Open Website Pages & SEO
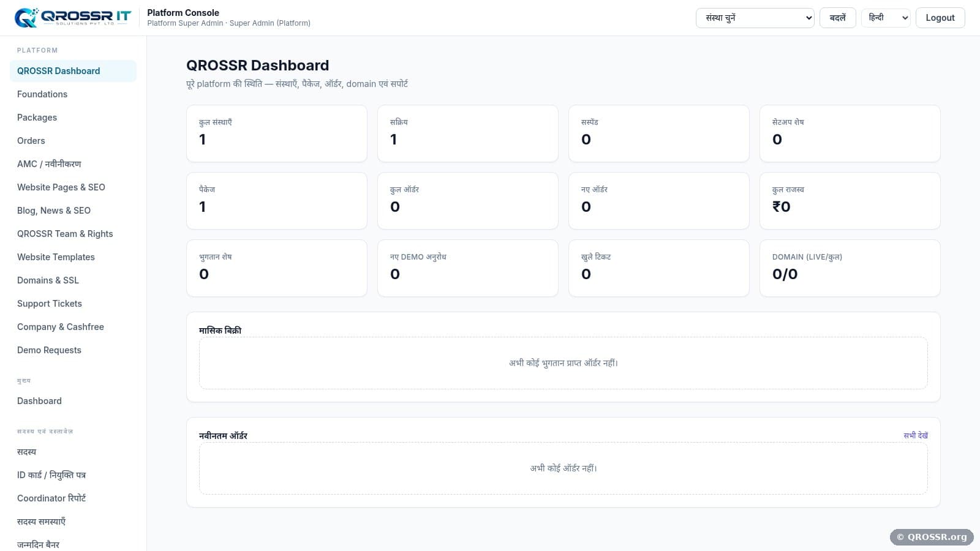Screen dimensions: 980x551 (x=73, y=187)
